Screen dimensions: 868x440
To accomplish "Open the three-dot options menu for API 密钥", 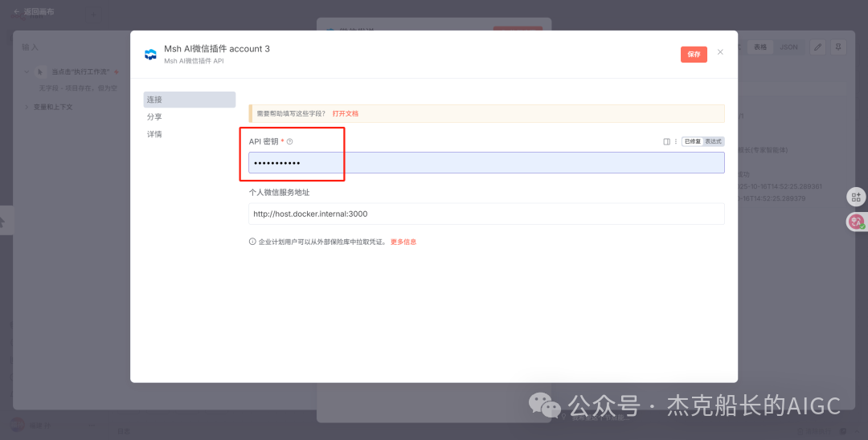I will (675, 141).
